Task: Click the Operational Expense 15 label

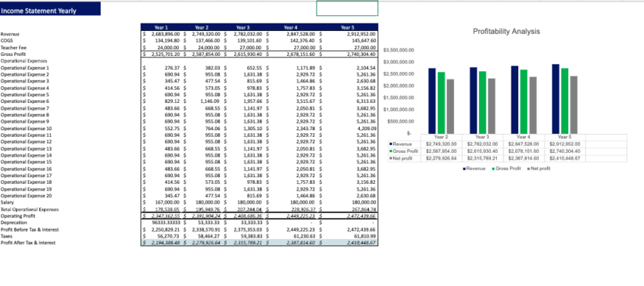Action: point(26,162)
